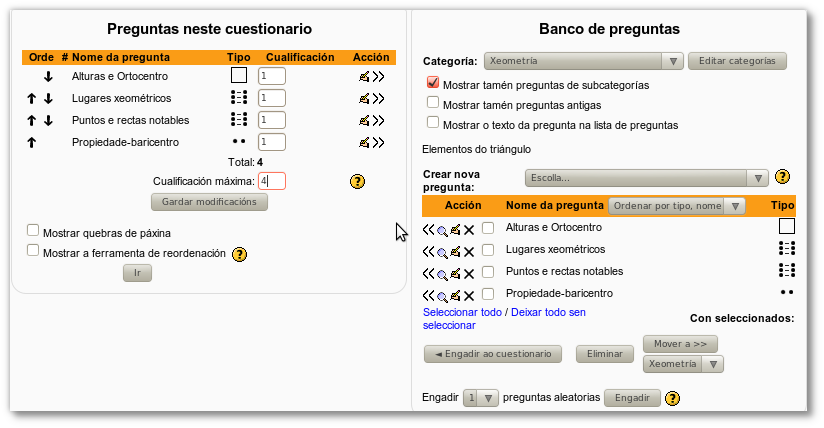This screenshot has height=428, width=824.
Task: Preview 'Lugares xeométricos' in question bank
Action: 442,250
